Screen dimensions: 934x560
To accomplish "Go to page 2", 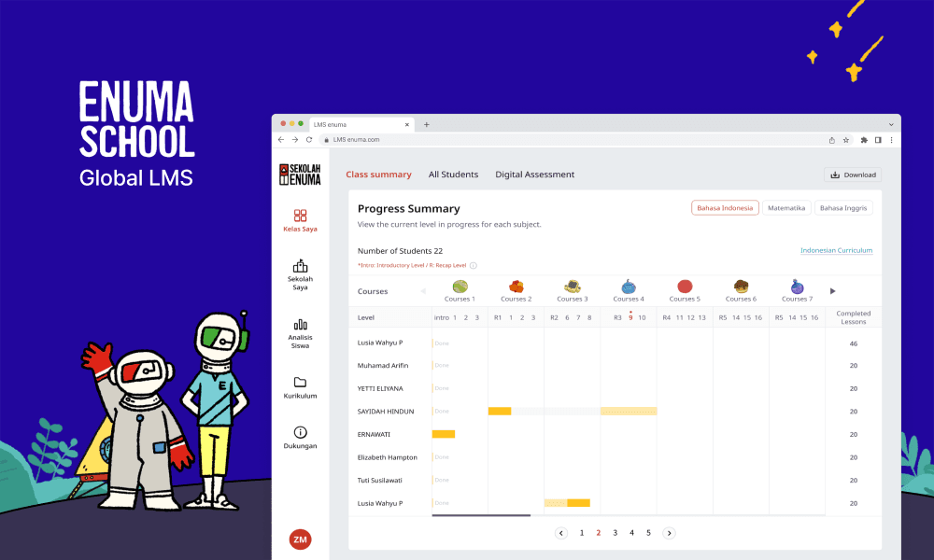I will click(x=599, y=533).
